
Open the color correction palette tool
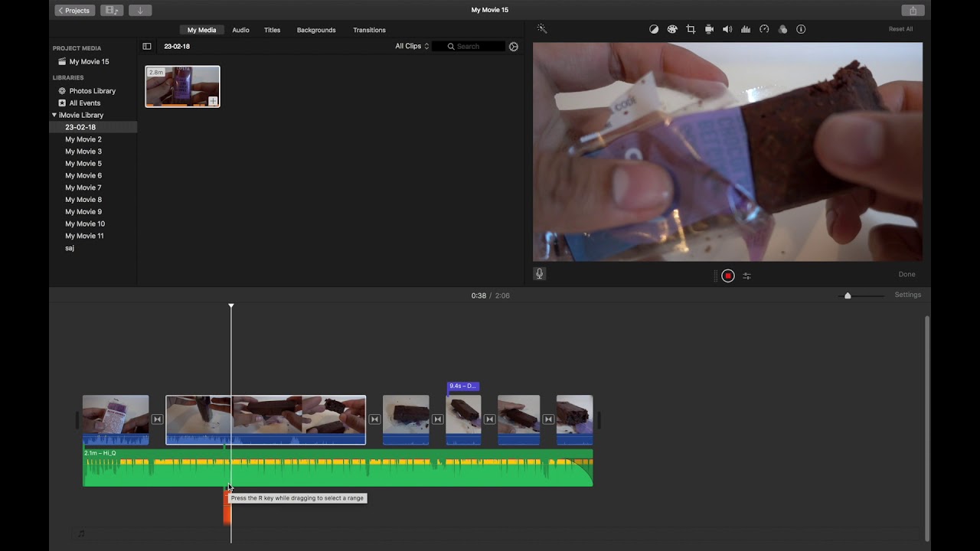672,29
